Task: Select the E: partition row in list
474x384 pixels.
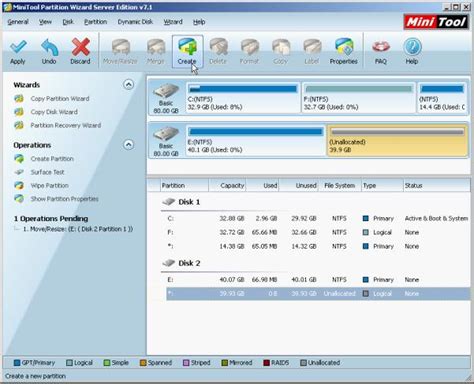Action: tap(318, 280)
